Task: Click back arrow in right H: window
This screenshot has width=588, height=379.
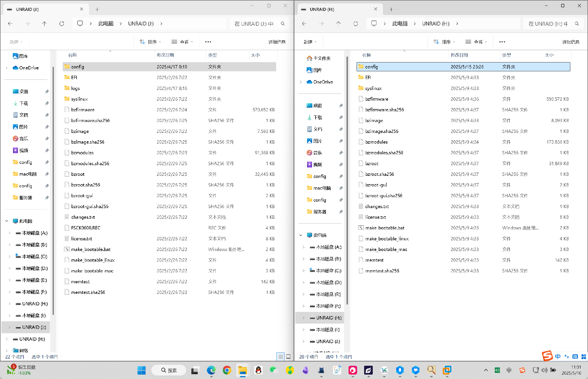Action: (x=304, y=24)
